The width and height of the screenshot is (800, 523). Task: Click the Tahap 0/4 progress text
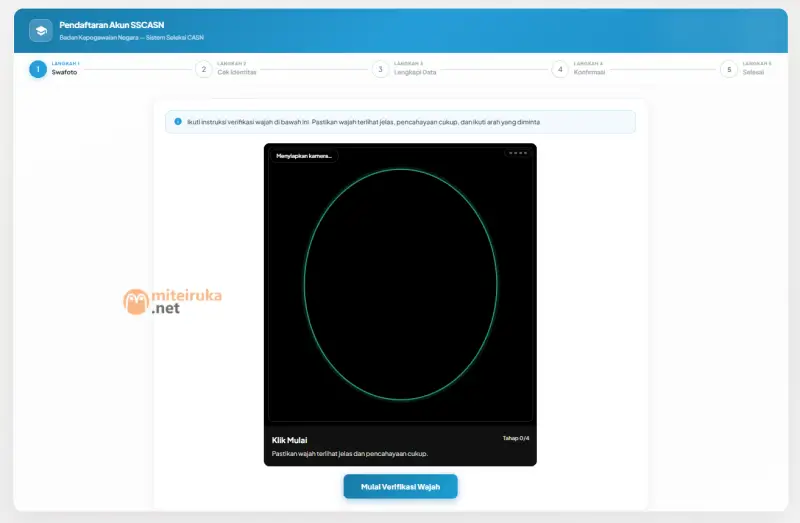[516, 438]
